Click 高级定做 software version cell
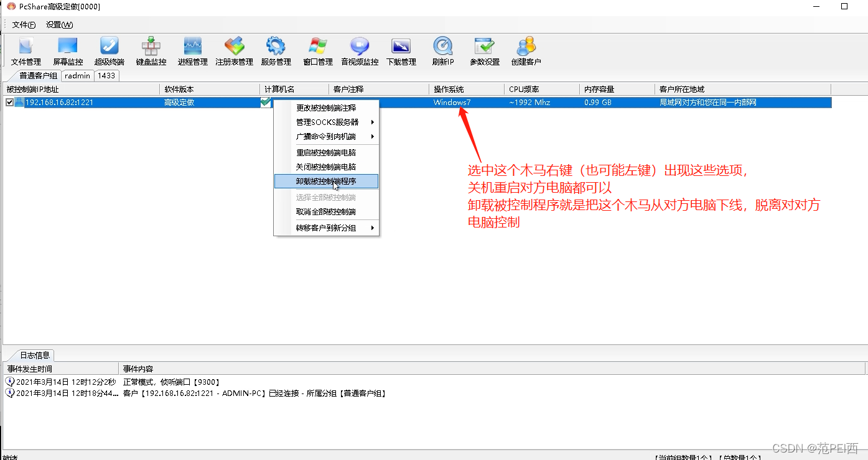868x460 pixels. point(179,103)
